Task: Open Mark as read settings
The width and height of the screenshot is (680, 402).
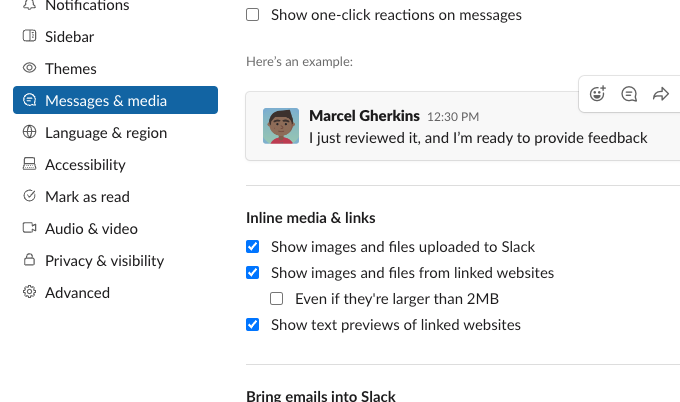Action: 115,196
